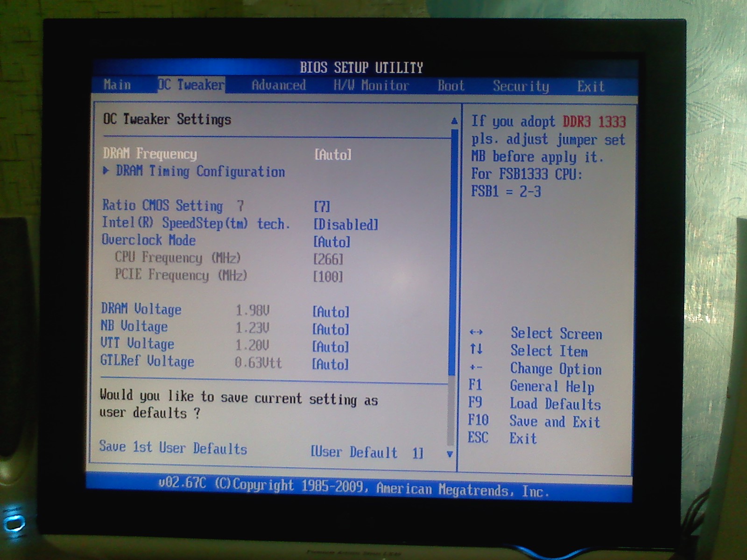Screen dimensions: 747x560
Task: Change the VTT Voltage [Auto] option
Action: tap(331, 347)
